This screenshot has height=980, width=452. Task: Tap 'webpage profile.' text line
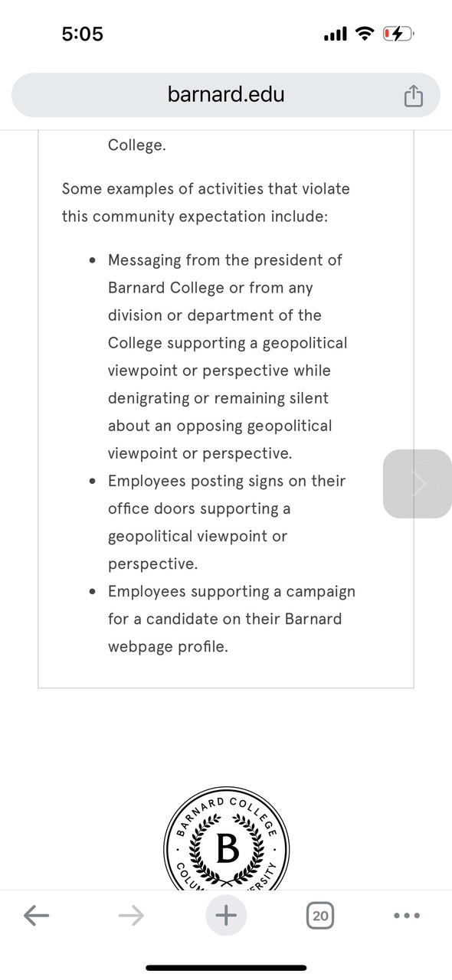click(168, 646)
